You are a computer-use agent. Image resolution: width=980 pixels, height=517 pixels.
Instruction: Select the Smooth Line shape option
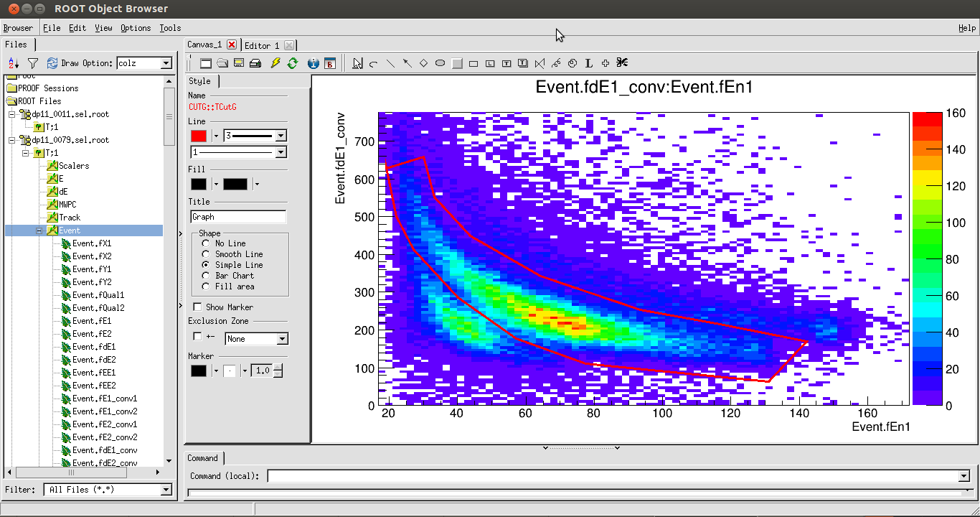tap(206, 254)
